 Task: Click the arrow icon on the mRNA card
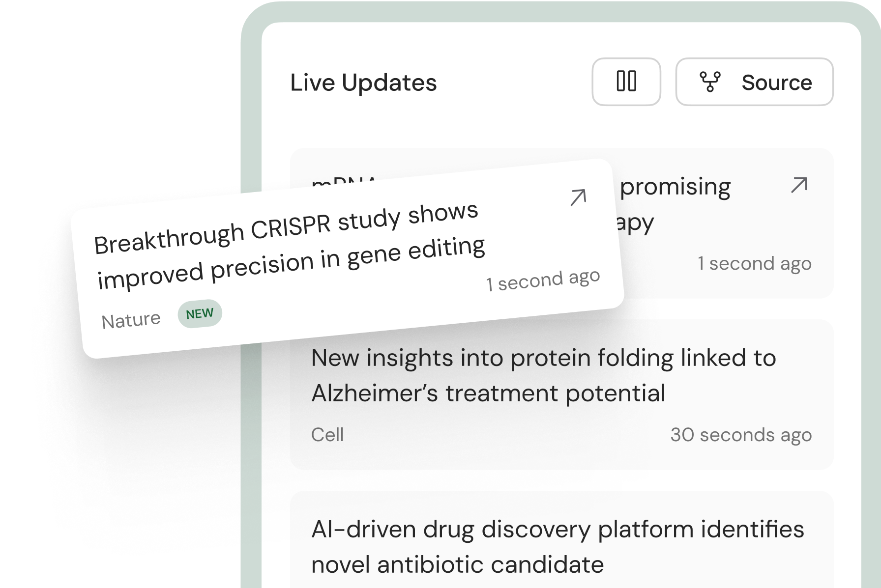(x=799, y=185)
